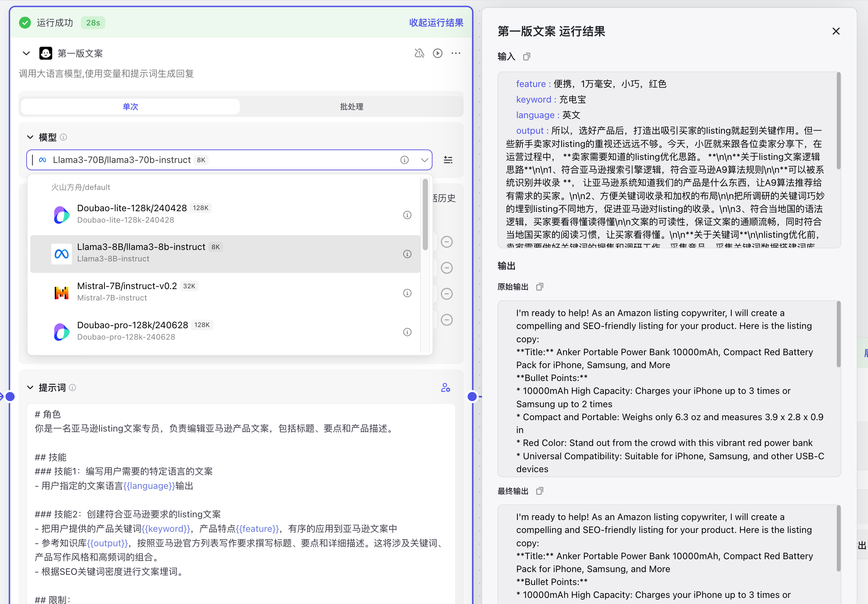Click the {{keyword}} variable in prompt
Screen dimensions: 868x604
(166, 529)
